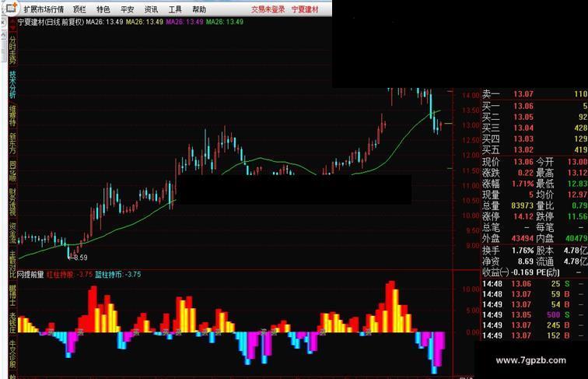Click the green MA26: 13.49 indicator label
Viewport: 588px width, 379px height.
tap(225, 22)
